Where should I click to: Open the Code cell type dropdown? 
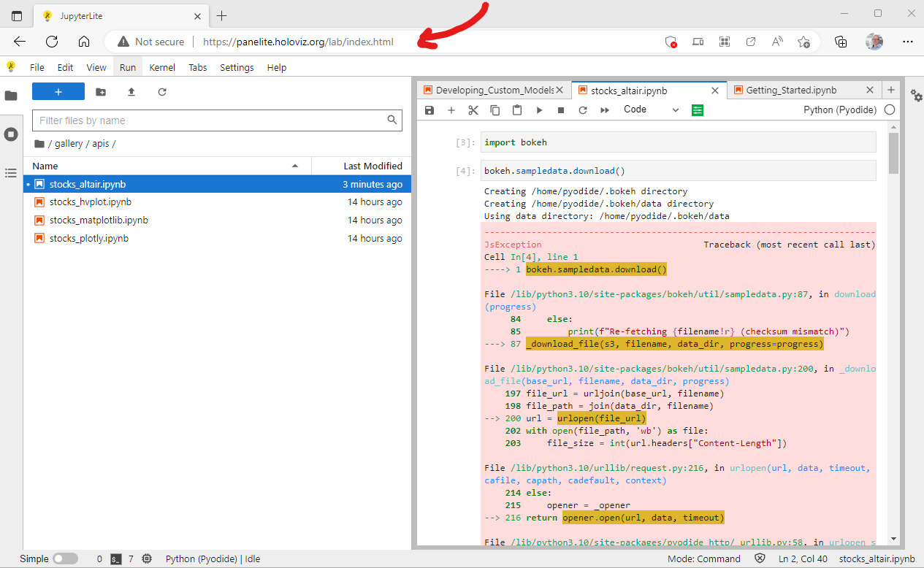(652, 110)
